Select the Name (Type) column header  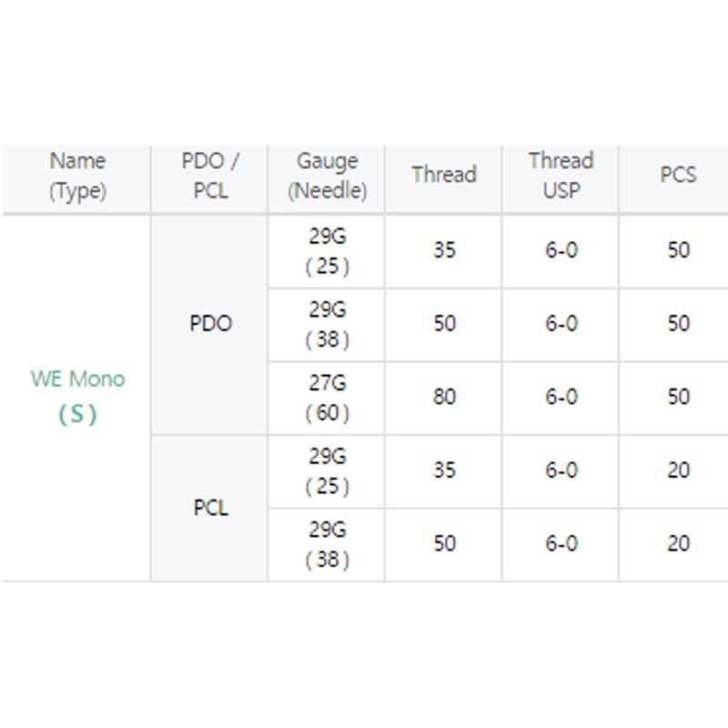pyautogui.click(x=77, y=176)
